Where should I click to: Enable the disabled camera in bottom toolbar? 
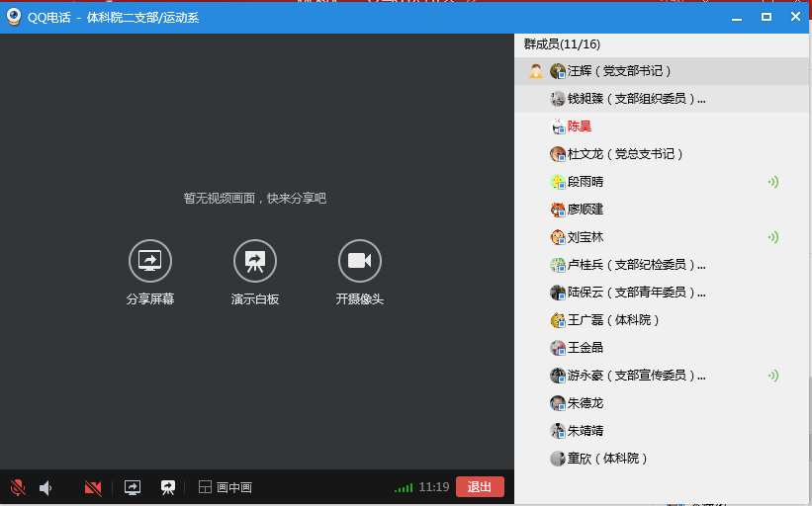(93, 487)
